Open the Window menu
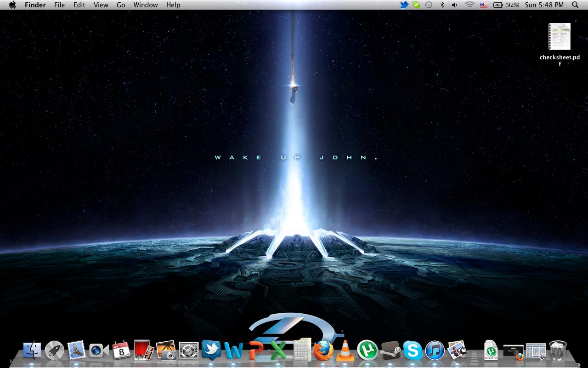The height and width of the screenshot is (368, 588). click(146, 5)
